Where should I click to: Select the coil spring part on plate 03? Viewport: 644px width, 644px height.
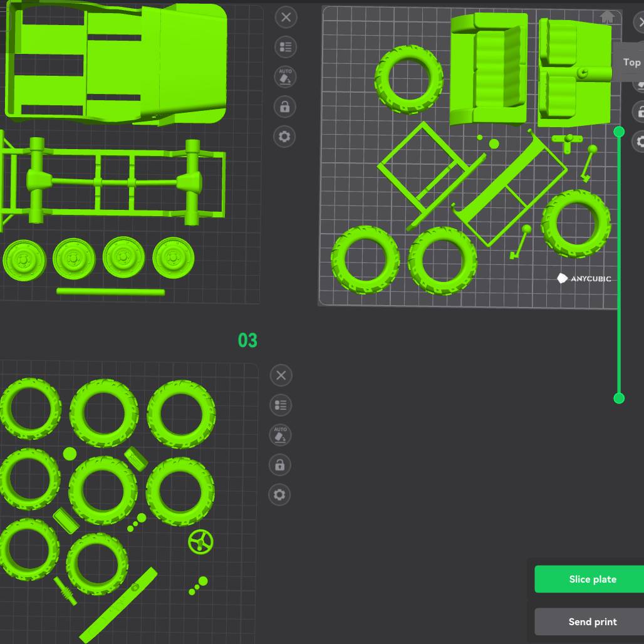(65, 591)
